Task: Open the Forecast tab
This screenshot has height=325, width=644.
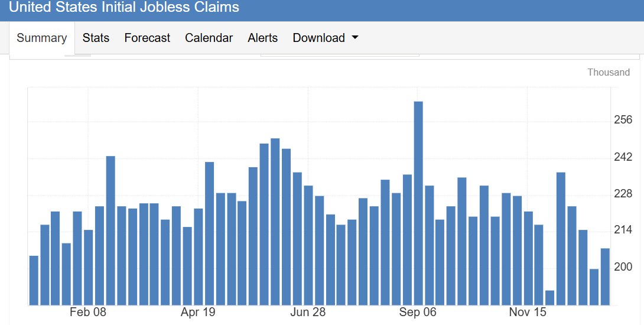Action: pyautogui.click(x=147, y=38)
